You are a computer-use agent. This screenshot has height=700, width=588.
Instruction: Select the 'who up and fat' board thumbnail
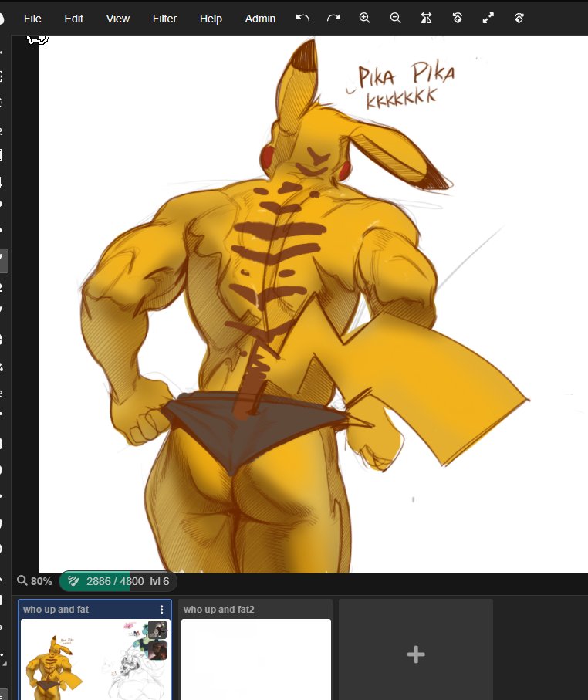click(x=95, y=659)
